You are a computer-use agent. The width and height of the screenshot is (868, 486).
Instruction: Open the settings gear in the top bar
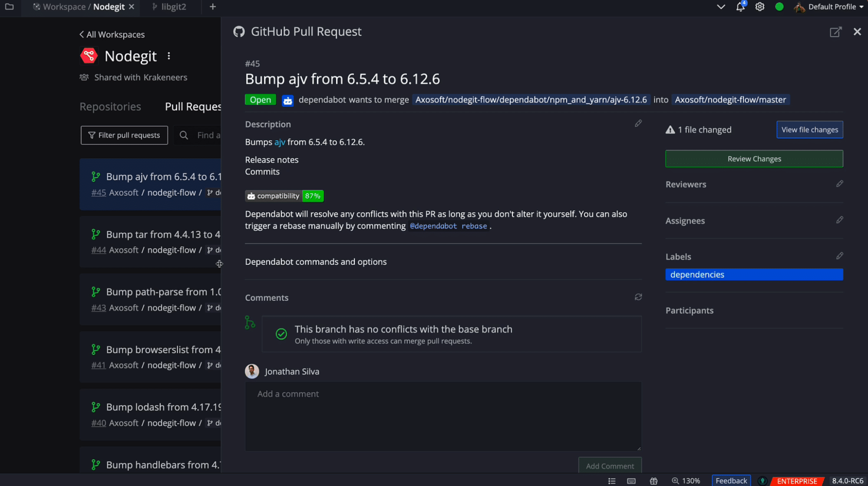coord(759,7)
